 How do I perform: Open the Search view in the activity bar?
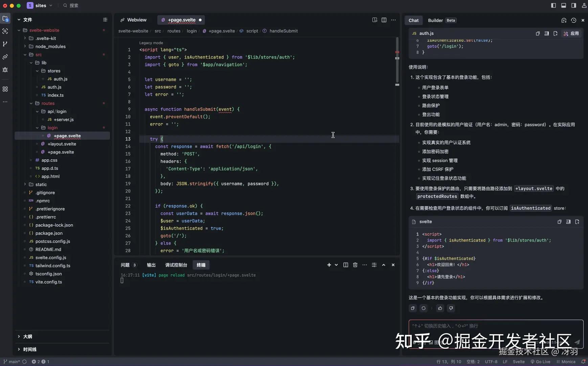pos(5,31)
